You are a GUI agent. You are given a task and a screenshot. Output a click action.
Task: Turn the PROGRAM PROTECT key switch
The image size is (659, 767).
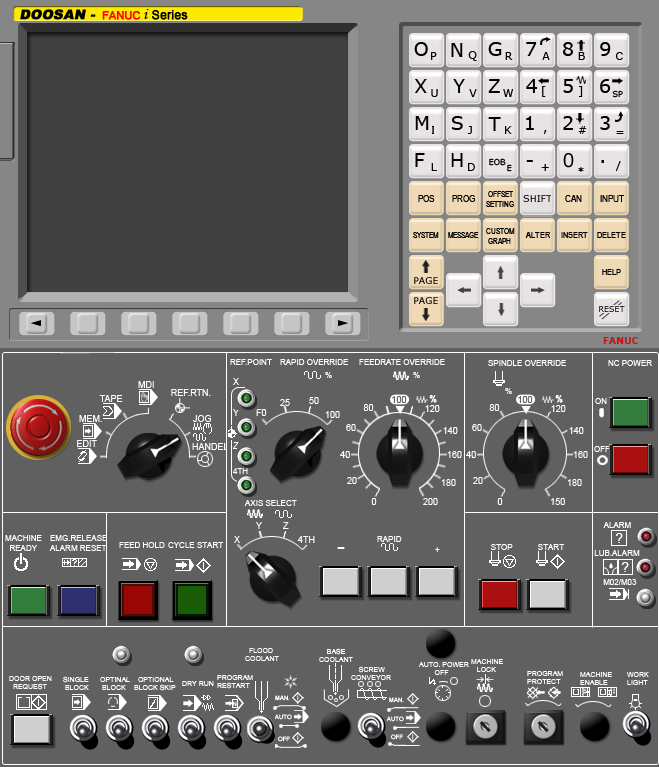(543, 727)
